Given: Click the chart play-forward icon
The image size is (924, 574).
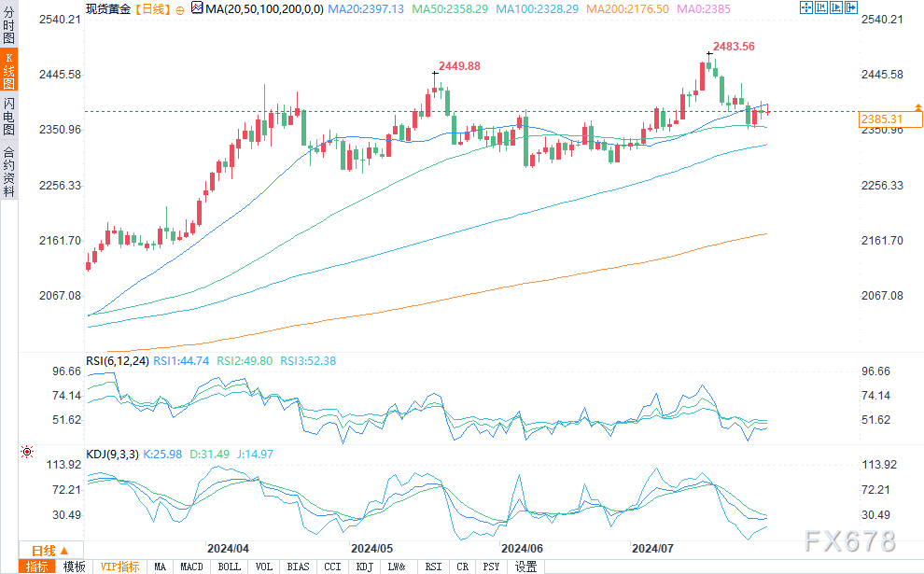Looking at the screenshot, I should 836,7.
